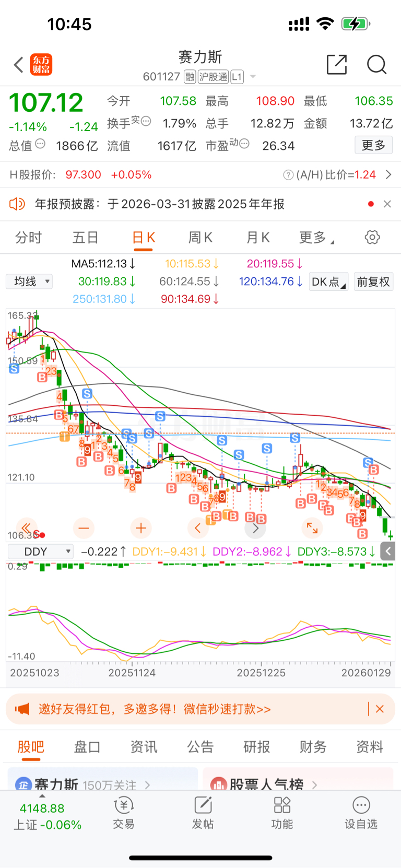The image size is (401, 868).
Task: Open the 功能 grid icon
Action: click(x=282, y=814)
